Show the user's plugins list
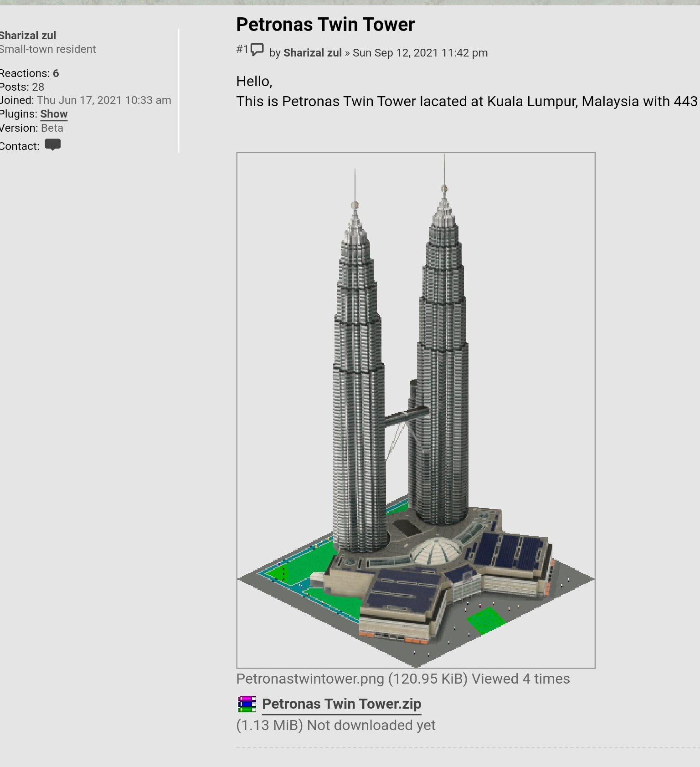The height and width of the screenshot is (767, 700). click(x=54, y=114)
